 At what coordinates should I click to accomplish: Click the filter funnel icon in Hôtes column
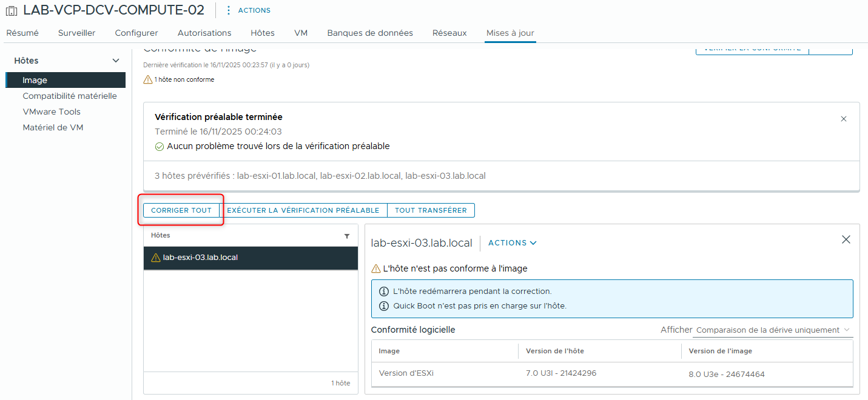pyautogui.click(x=347, y=236)
